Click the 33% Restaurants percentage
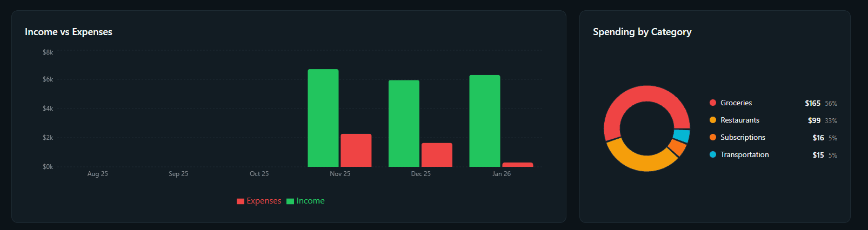 click(x=831, y=121)
